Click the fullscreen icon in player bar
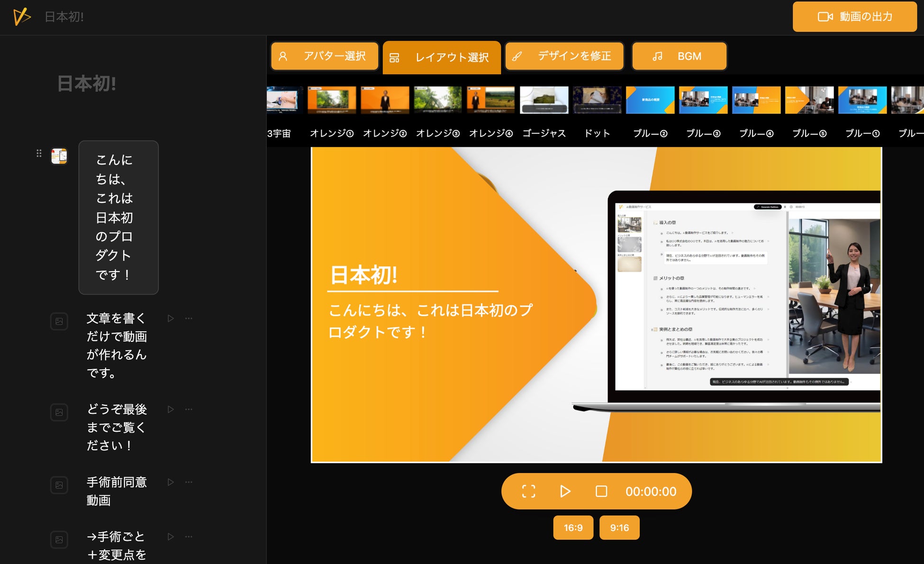This screenshot has width=924, height=564. click(x=528, y=491)
